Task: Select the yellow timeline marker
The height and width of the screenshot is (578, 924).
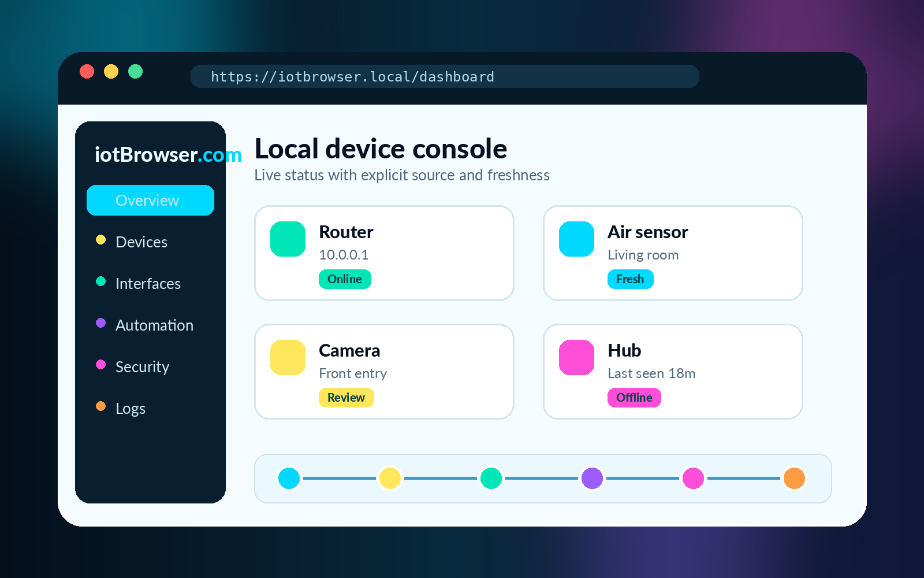Action: point(390,478)
